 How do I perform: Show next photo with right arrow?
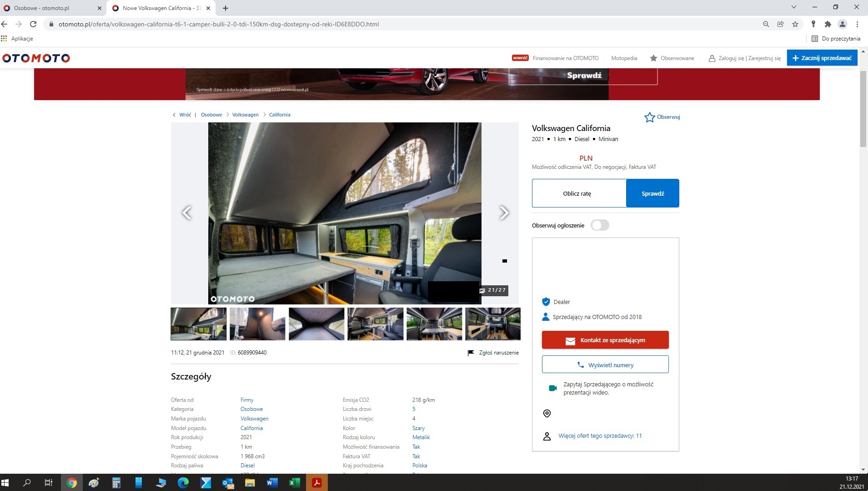504,213
